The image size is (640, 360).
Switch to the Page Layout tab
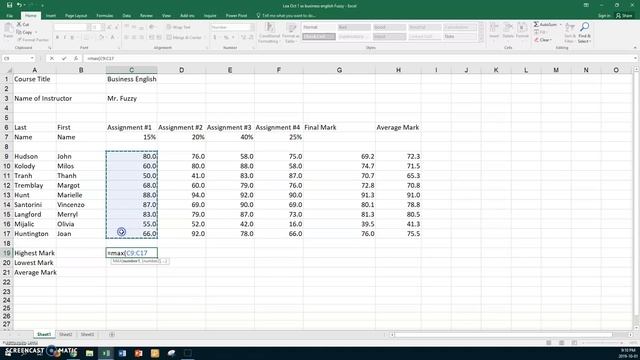tap(76, 16)
